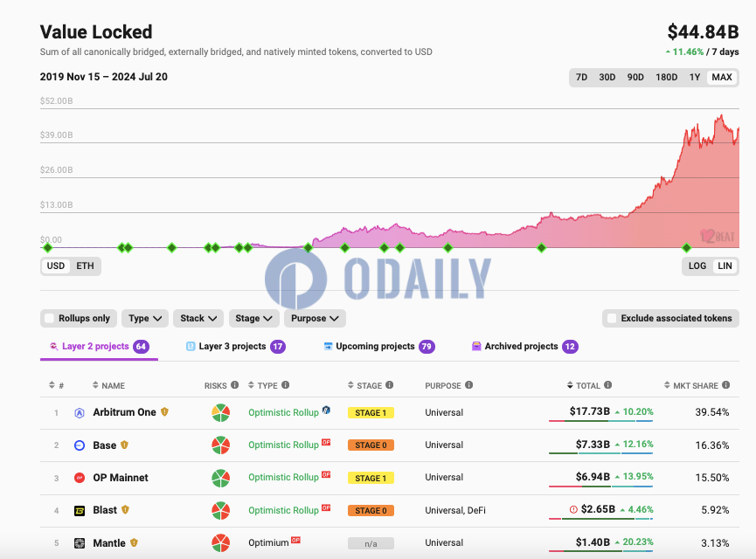
Task: Click the info icon next to PURPOSE header
Action: click(x=468, y=384)
